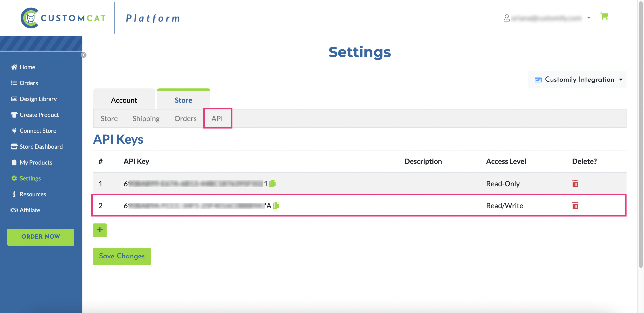Switch to the Account tab
The height and width of the screenshot is (313, 644).
point(124,100)
